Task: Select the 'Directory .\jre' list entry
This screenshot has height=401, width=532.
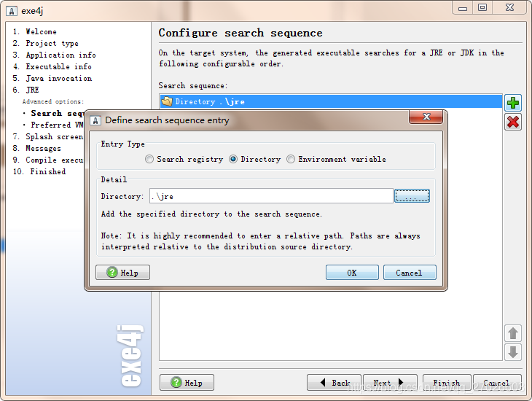Action: [331, 101]
